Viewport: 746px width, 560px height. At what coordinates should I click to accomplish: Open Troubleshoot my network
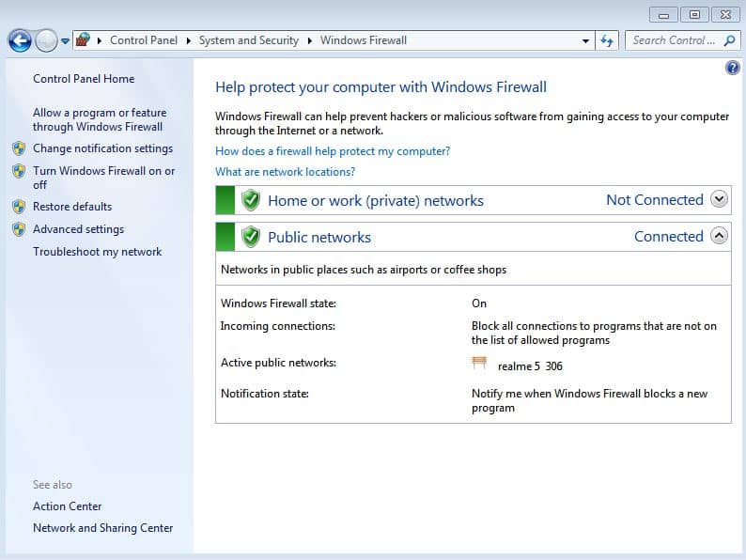pyautogui.click(x=97, y=252)
